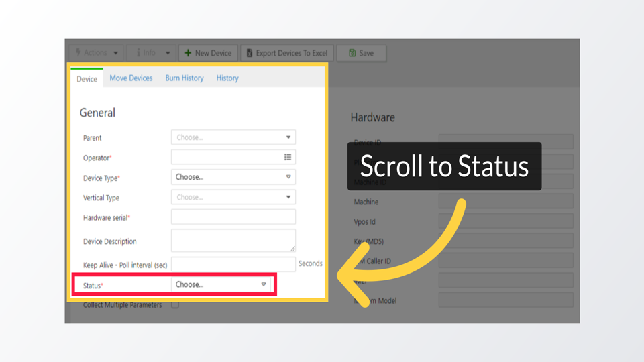Expand the Vertical Type dropdown

233,197
